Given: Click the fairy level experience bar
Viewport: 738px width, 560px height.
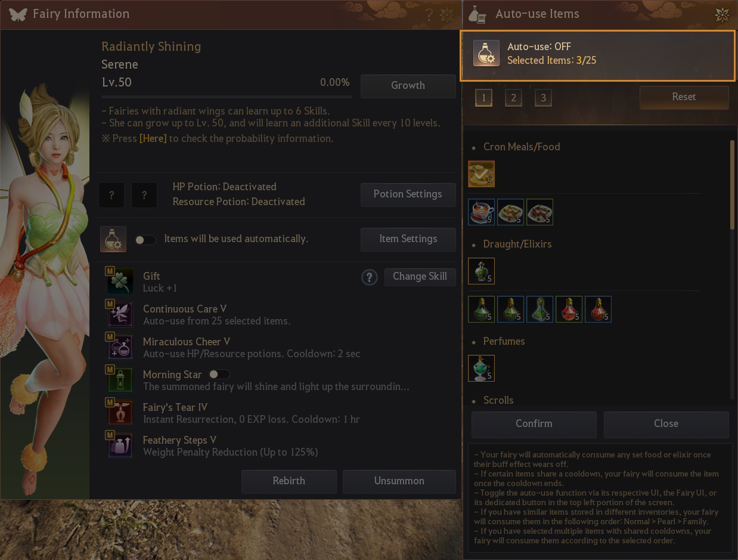Looking at the screenshot, I should (227, 96).
